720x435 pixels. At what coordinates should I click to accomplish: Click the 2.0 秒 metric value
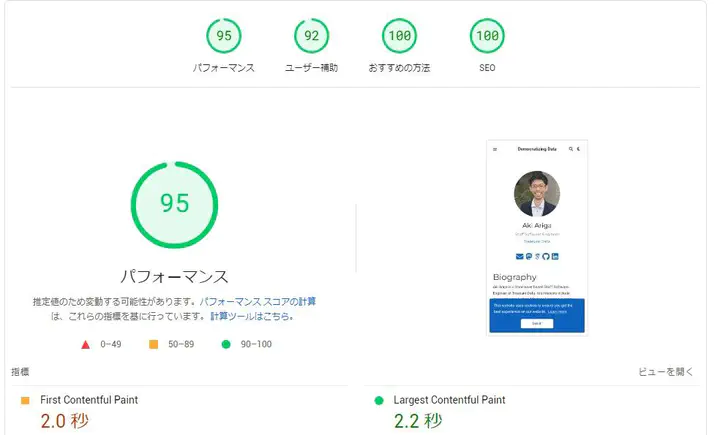(x=65, y=421)
